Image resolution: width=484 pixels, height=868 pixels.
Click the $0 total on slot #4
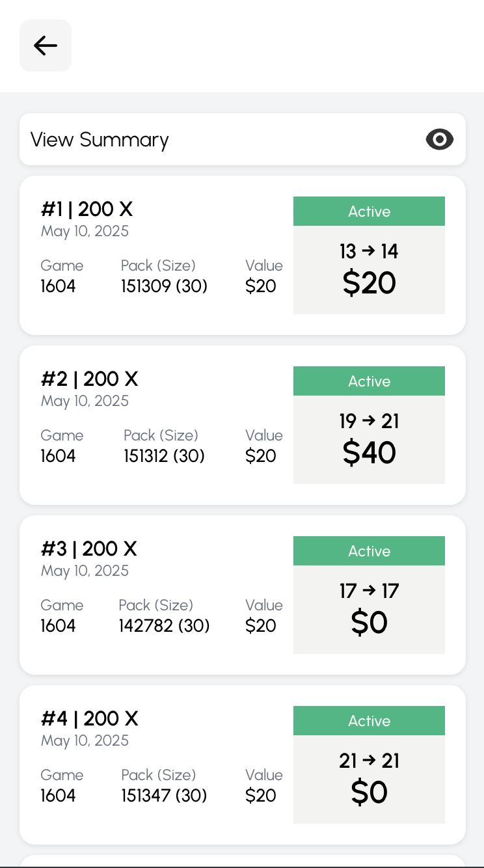[369, 793]
